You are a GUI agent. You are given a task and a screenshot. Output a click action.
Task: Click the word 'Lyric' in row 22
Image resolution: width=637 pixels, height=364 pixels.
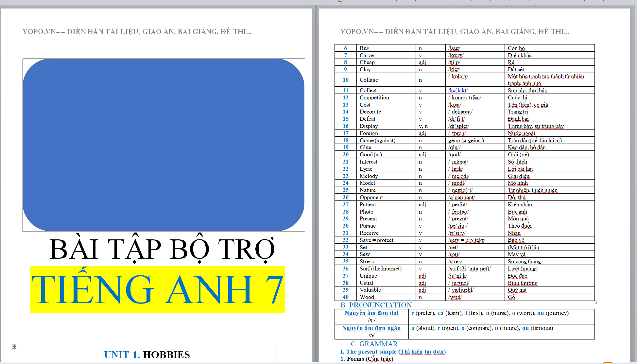click(x=366, y=169)
